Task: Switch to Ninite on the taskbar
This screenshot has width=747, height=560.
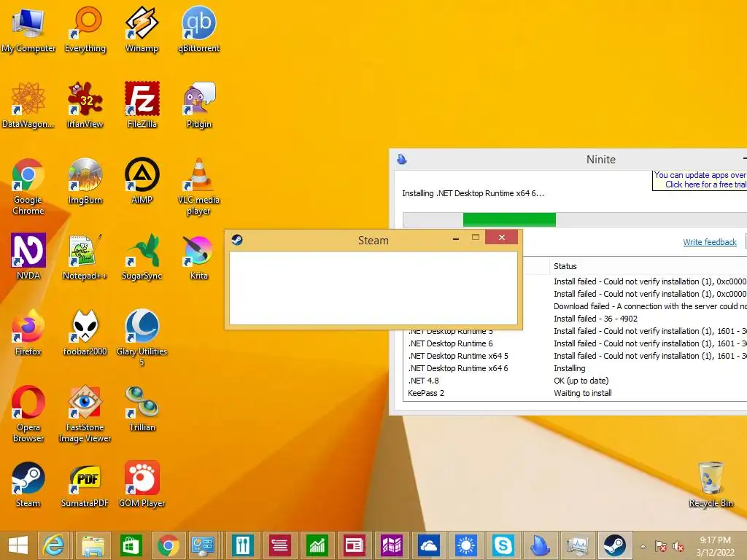Action: pos(541,545)
